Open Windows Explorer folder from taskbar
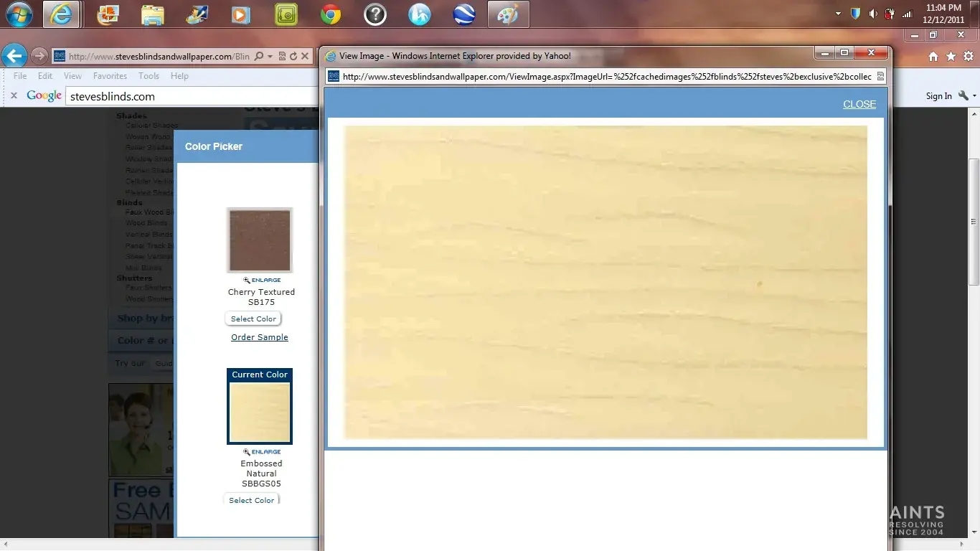980x551 pixels. tap(153, 14)
